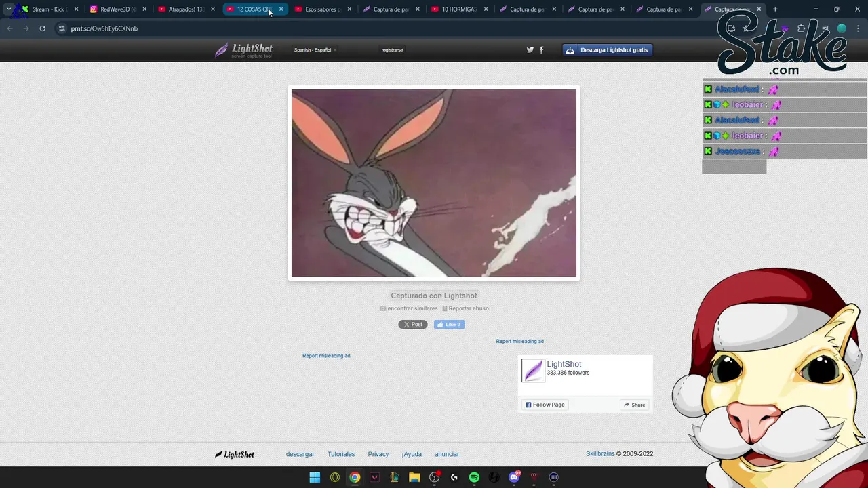Click the 383,386 followers text
Image resolution: width=868 pixels, height=488 pixels.
tap(568, 373)
